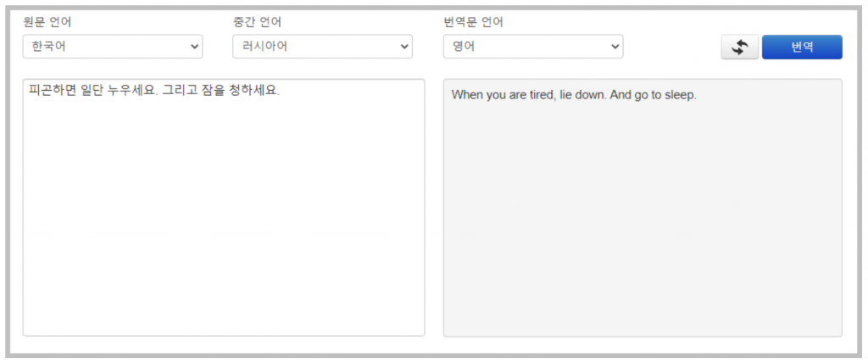The height and width of the screenshot is (364, 868).
Task: Open the 번역문 언어 dropdown showing 영어
Action: click(x=533, y=47)
